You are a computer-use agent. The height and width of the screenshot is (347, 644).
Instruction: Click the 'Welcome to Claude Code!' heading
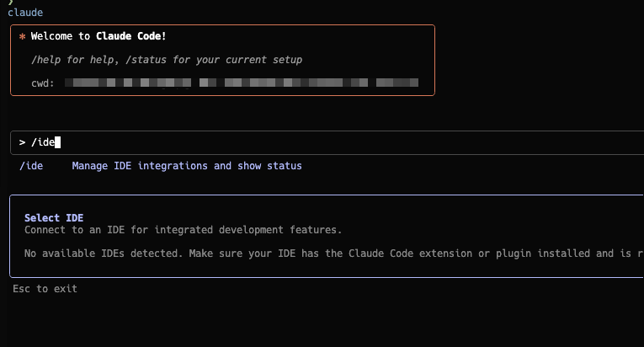pos(98,36)
